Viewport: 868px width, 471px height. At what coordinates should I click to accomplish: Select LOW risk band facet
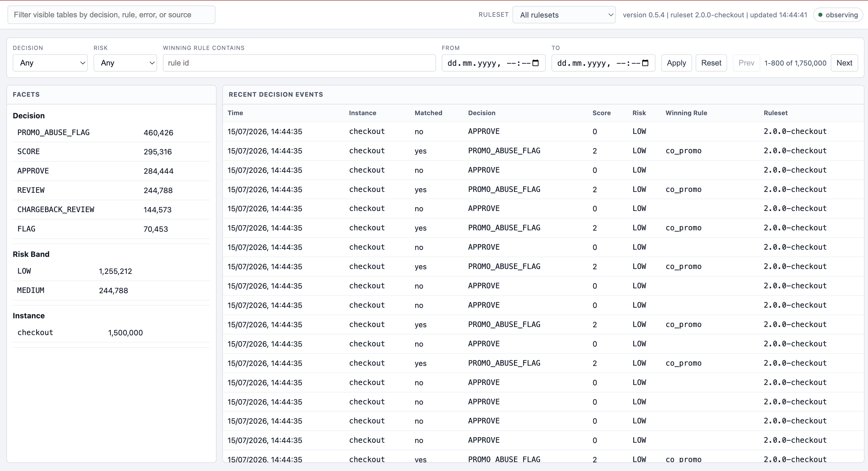(111, 271)
